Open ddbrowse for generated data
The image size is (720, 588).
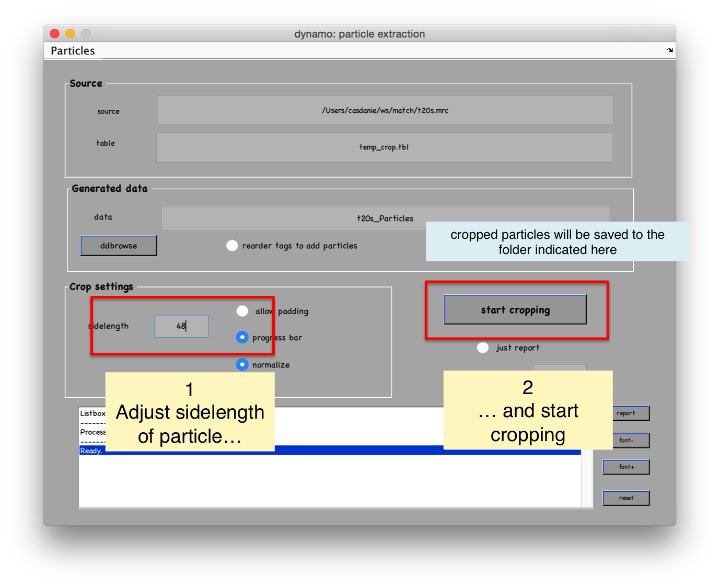pyautogui.click(x=119, y=246)
